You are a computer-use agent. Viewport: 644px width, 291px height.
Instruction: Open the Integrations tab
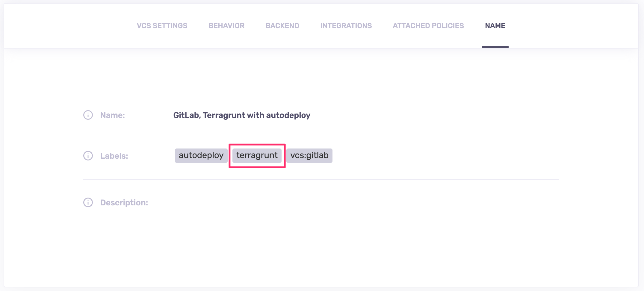pyautogui.click(x=346, y=26)
